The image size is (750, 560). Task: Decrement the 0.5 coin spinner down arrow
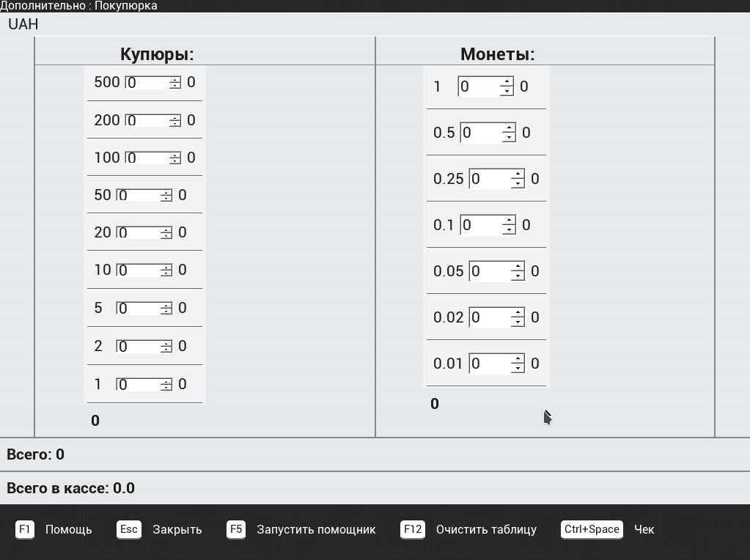509,137
